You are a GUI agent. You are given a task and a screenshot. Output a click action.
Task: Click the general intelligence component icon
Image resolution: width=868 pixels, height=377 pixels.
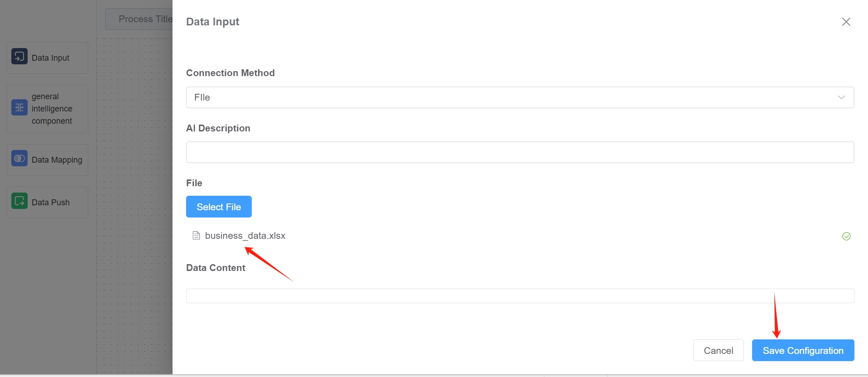[x=19, y=108]
